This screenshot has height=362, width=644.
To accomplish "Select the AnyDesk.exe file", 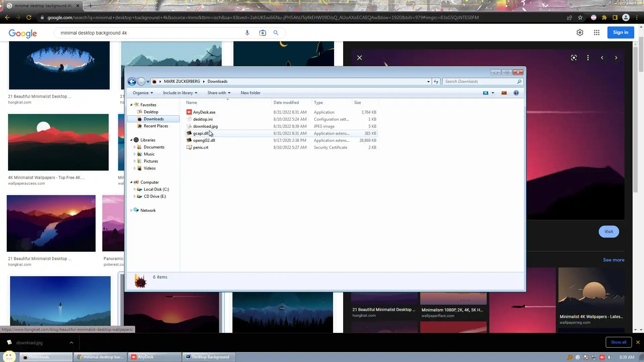I will pyautogui.click(x=204, y=112).
